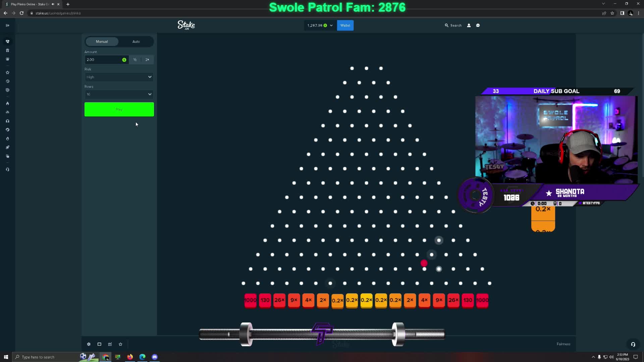Open the user account icon
Image resolution: width=644 pixels, height=362 pixels.
tap(469, 25)
